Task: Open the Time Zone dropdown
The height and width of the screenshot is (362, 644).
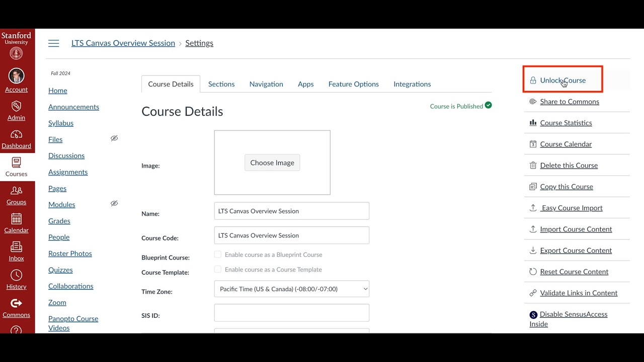Action: point(292,289)
